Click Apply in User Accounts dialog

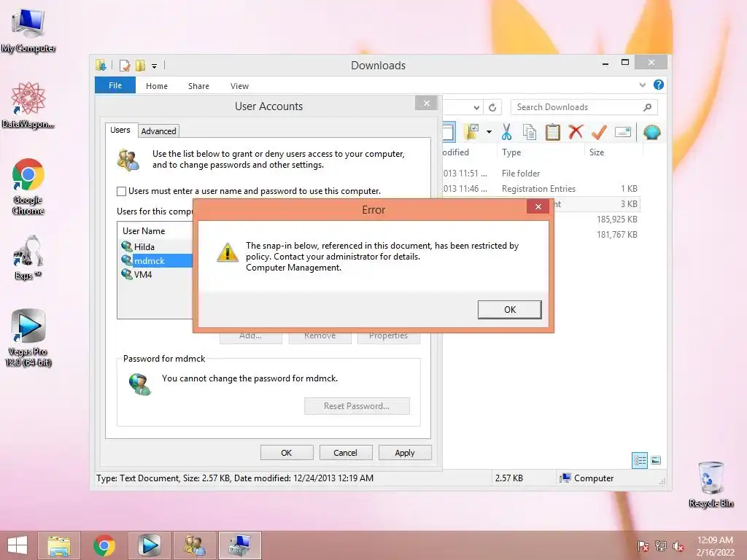click(x=404, y=453)
